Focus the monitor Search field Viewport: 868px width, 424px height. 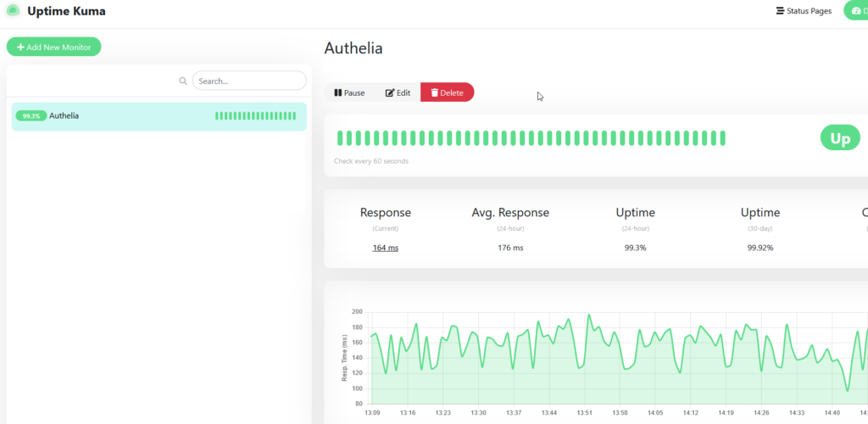click(249, 81)
